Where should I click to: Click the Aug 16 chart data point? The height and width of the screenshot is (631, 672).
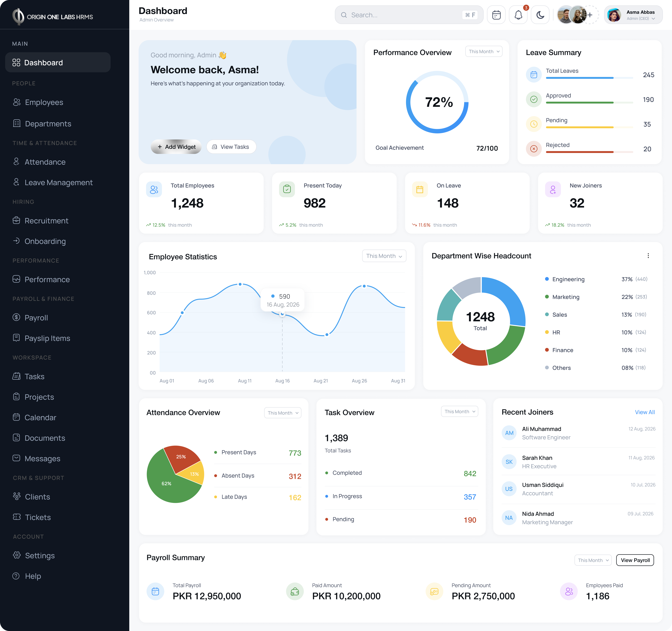point(282,314)
